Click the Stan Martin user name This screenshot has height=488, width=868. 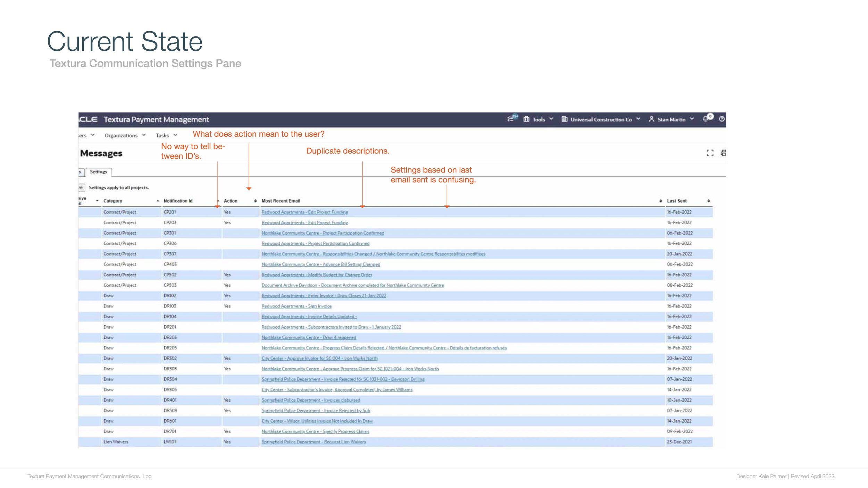pos(671,119)
